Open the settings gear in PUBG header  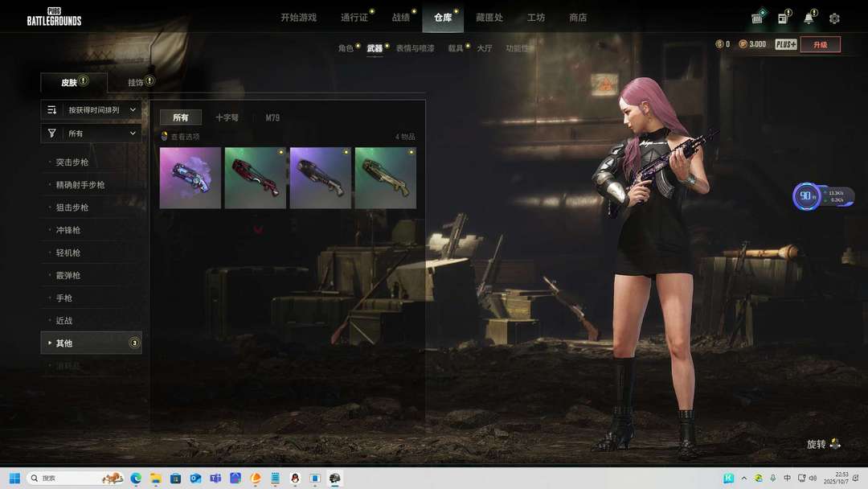(x=834, y=18)
